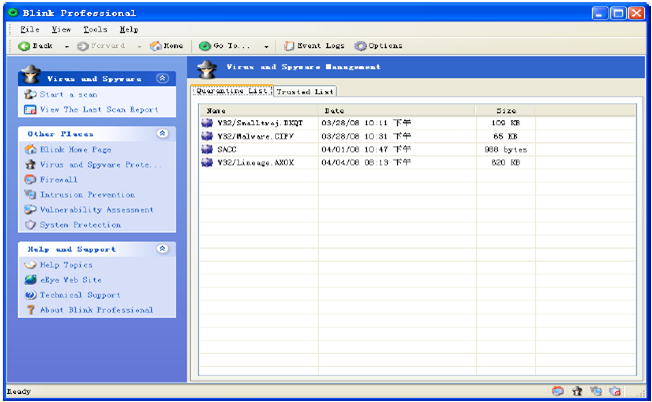Click the Technical Support icon
The height and width of the screenshot is (402, 652).
coord(30,295)
